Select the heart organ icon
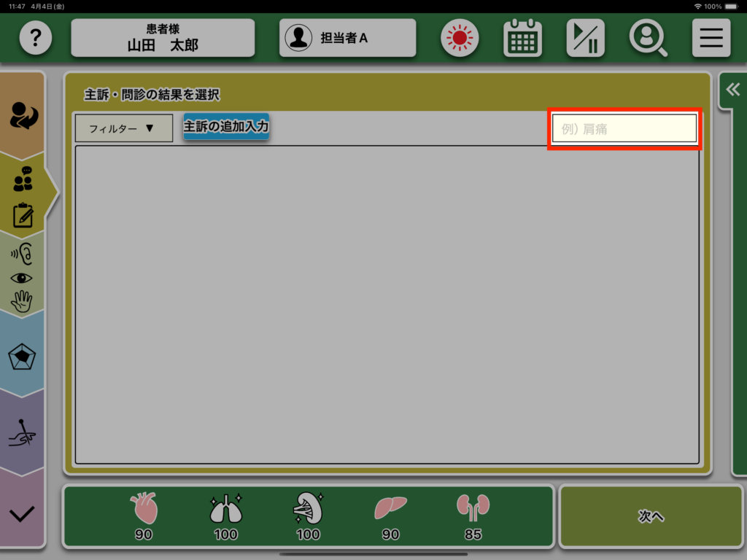 (x=144, y=507)
